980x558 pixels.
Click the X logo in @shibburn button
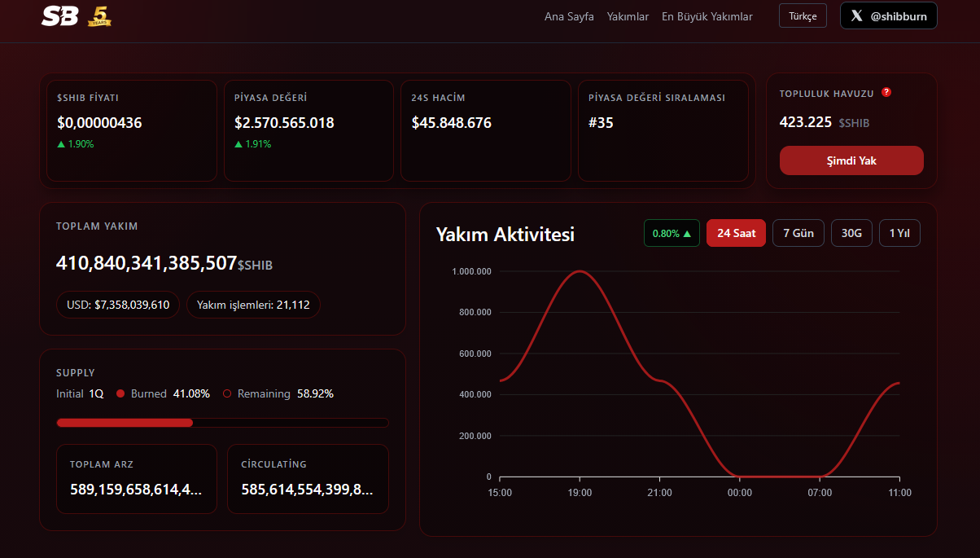[856, 15]
